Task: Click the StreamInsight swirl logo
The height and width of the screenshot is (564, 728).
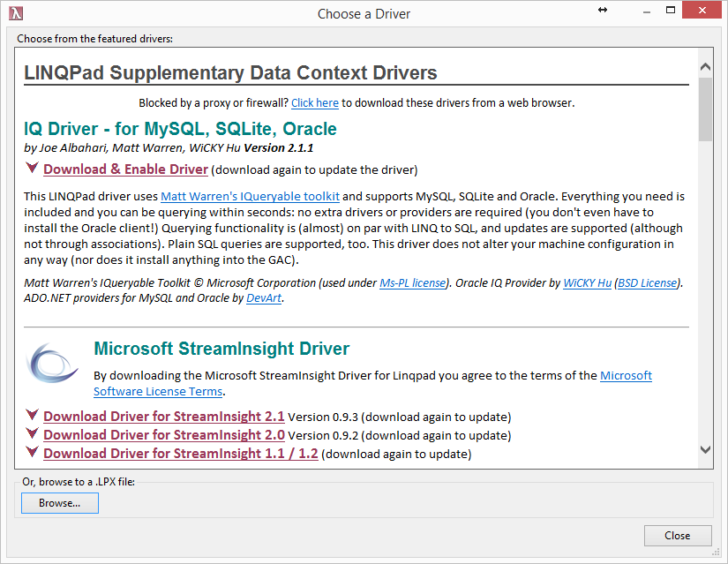Action: pyautogui.click(x=52, y=364)
